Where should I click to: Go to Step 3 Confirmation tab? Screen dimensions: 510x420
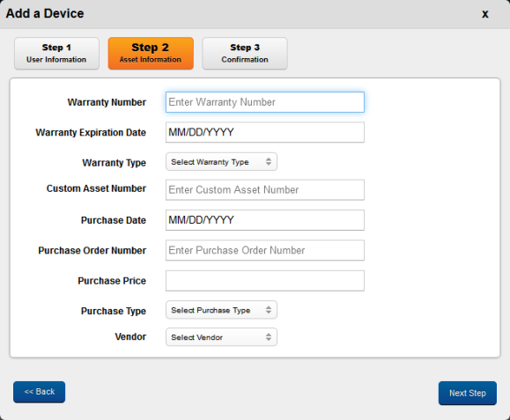245,54
